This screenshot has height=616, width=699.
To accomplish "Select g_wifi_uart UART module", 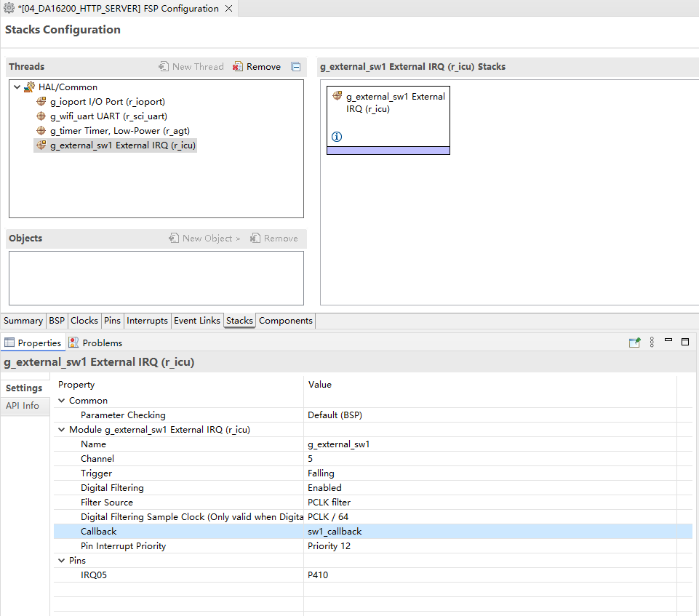I will pyautogui.click(x=108, y=116).
